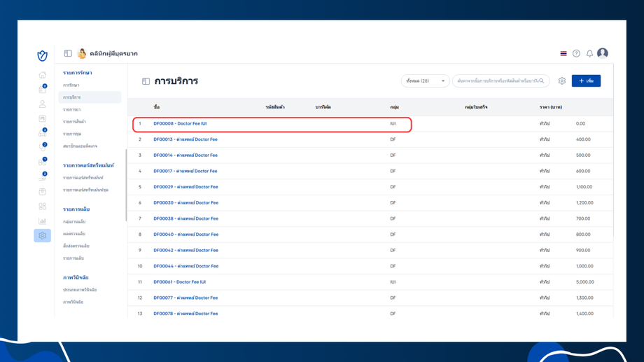This screenshot has width=644, height=362.
Task: Click the panel icon beside the การบริการ heading
Action: click(x=146, y=81)
